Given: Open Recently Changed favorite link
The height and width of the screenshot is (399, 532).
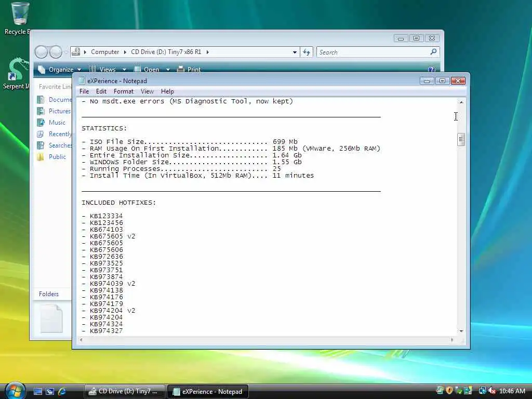Looking at the screenshot, I should pos(54,134).
